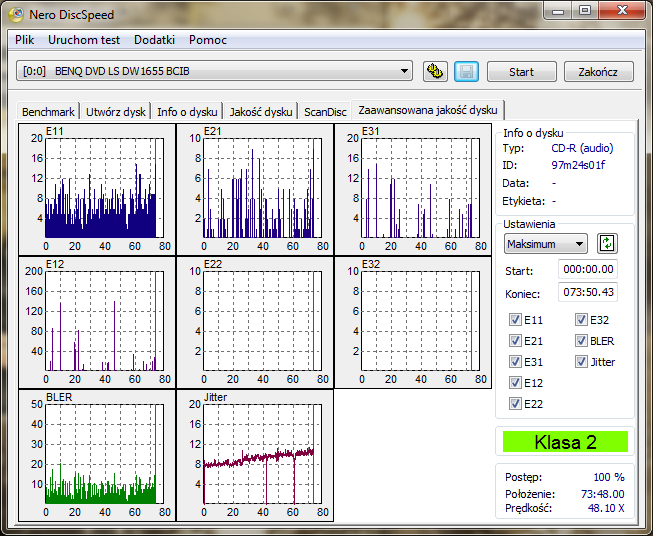653x536 pixels.
Task: Open the Uruchom test menu
Action: [84, 40]
